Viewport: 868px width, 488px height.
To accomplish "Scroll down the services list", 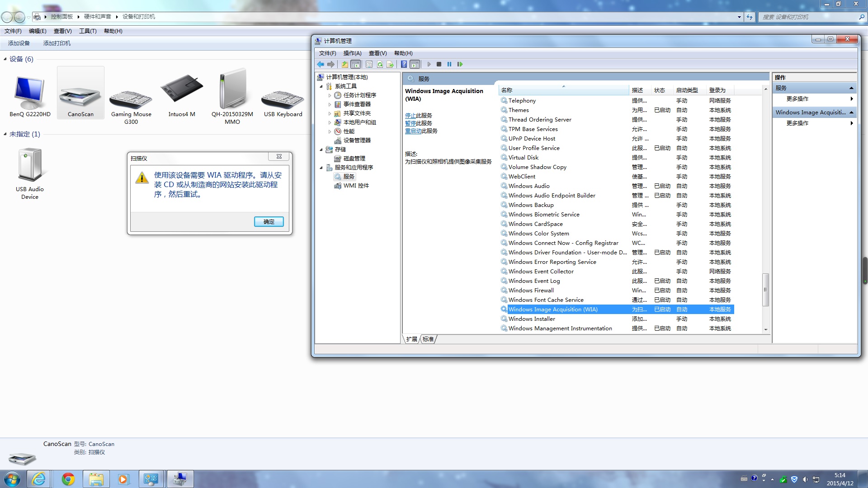I will [x=766, y=330].
